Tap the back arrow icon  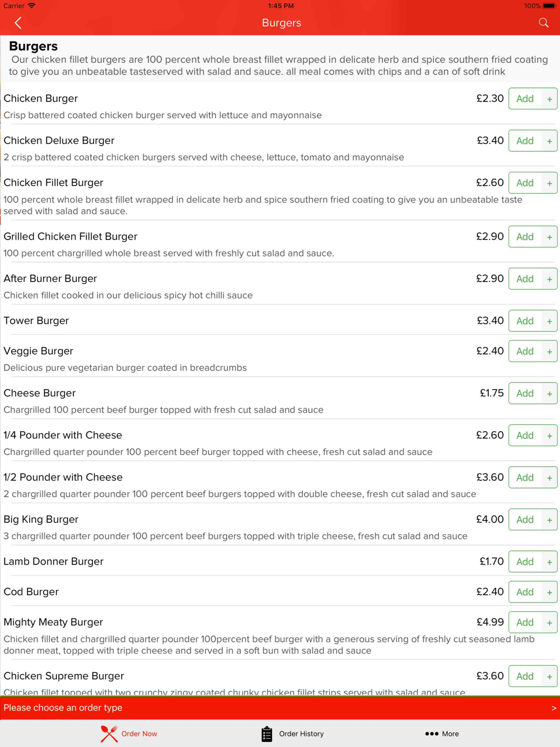coord(18,23)
